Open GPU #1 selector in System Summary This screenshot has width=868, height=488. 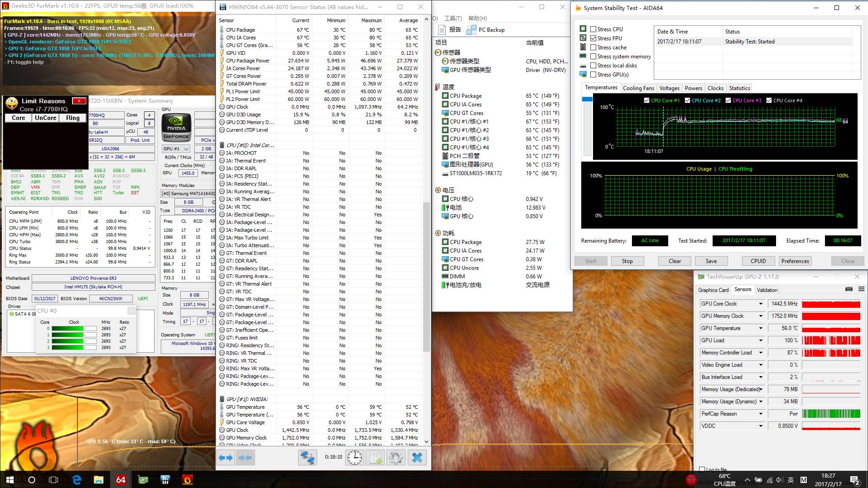click(176, 149)
